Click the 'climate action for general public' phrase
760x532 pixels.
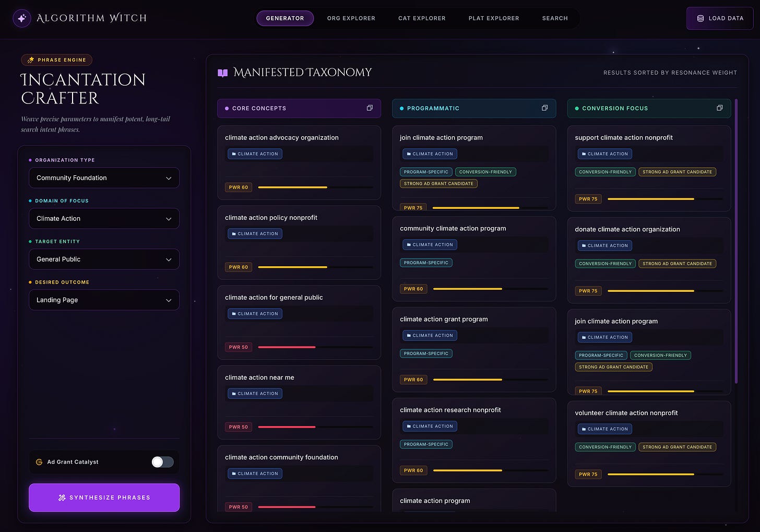[274, 298]
